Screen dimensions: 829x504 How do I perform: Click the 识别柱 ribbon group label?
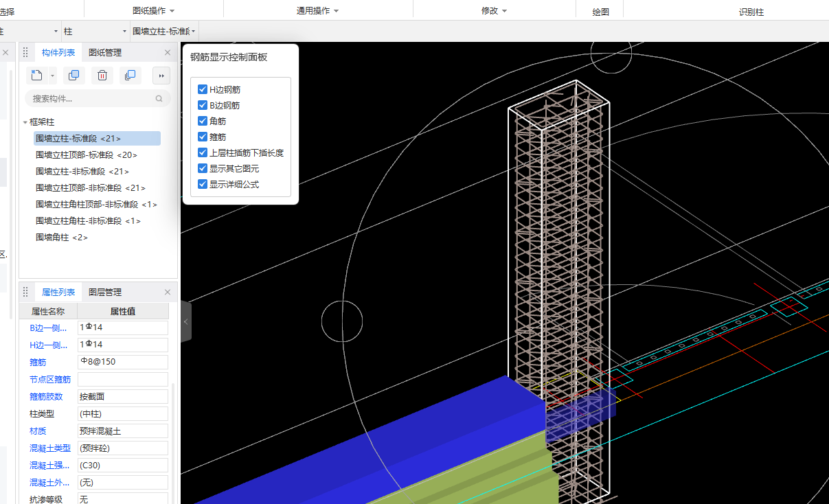tap(750, 12)
